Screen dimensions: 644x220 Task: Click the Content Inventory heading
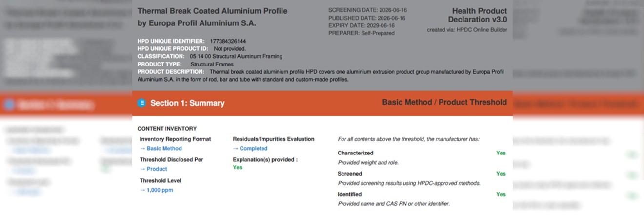click(x=167, y=129)
